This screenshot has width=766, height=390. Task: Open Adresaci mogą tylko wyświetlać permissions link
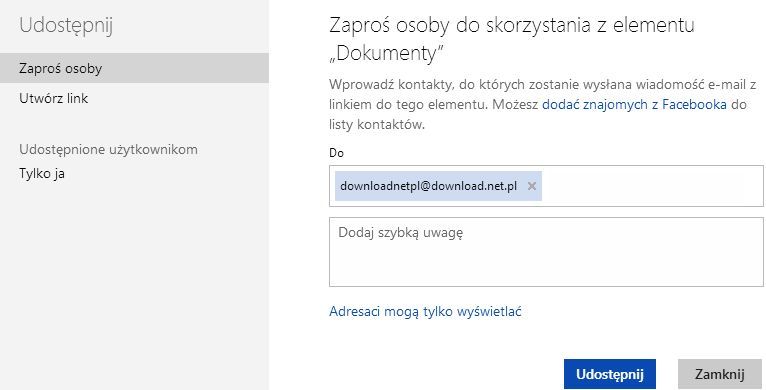coord(425,311)
